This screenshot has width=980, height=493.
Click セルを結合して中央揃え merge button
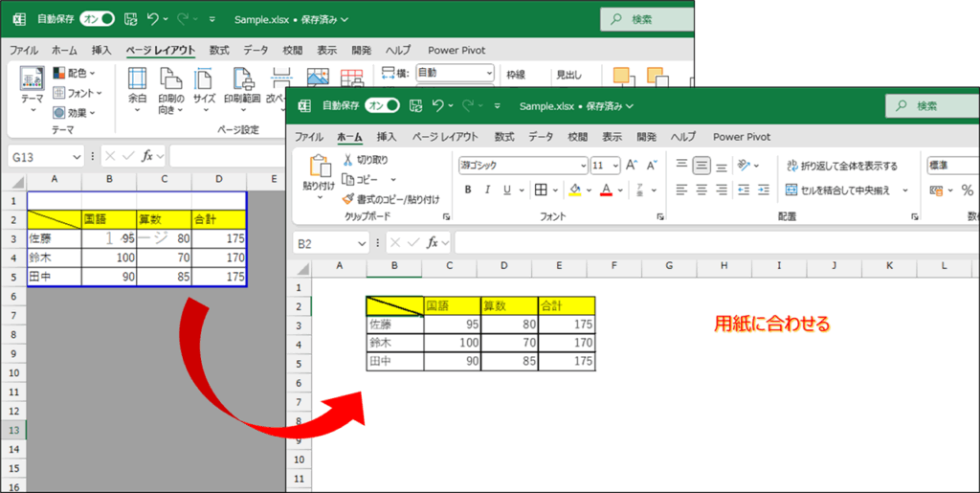point(837,190)
